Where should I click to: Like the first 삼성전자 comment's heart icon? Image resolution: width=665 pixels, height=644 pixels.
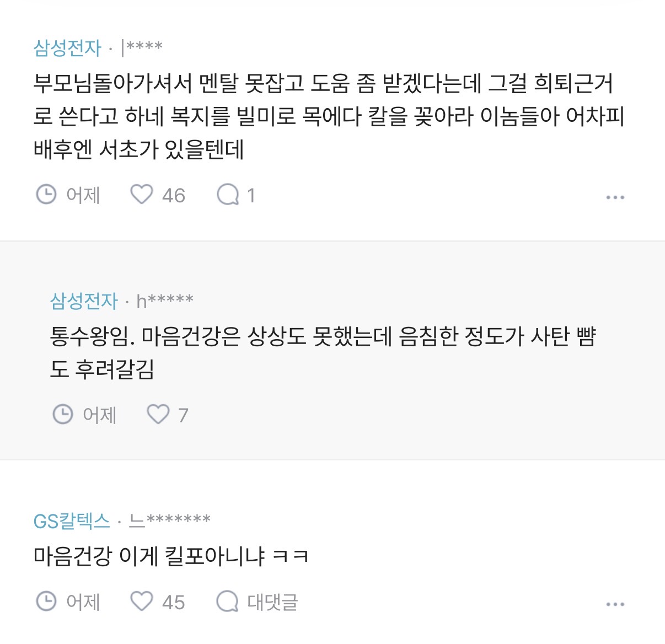coord(141,195)
